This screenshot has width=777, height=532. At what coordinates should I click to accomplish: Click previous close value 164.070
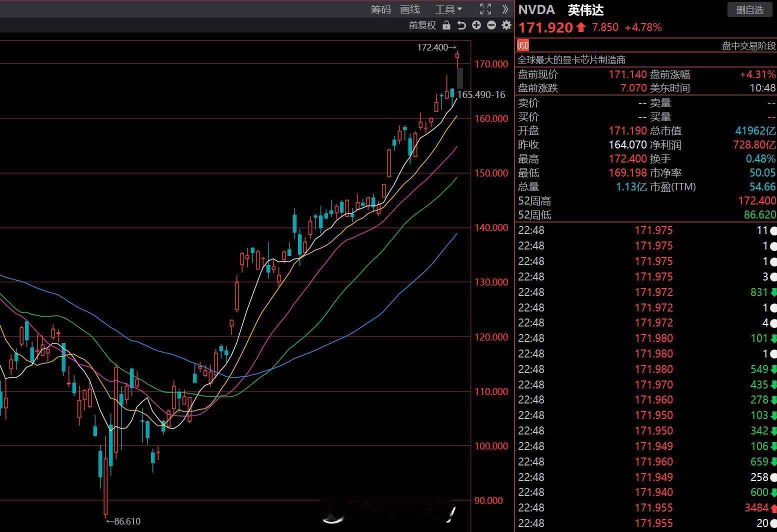coord(627,145)
